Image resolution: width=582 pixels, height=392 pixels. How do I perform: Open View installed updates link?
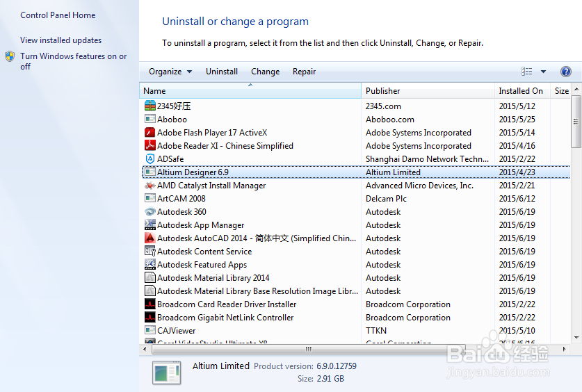coord(61,40)
